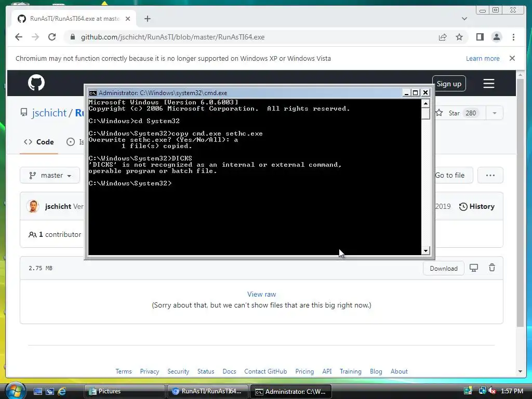Viewport: 532px width, 399px height.
Task: Open the three-dot file options button
Action: tap(490, 176)
